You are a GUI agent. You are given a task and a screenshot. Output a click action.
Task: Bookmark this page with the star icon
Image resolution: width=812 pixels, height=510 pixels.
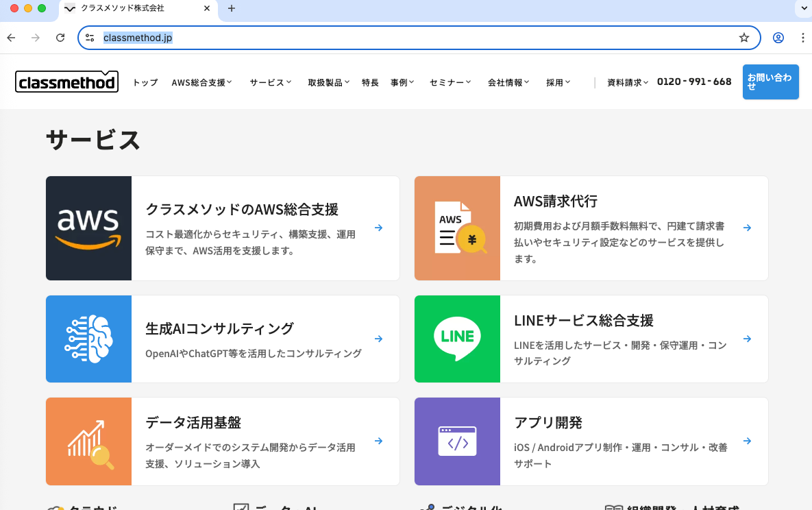744,38
